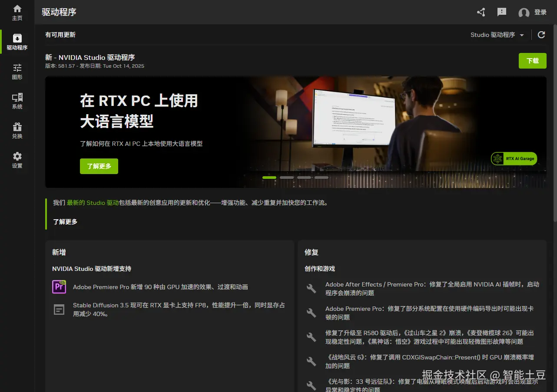Click wrench icon beside 硬件编码导出 fix

tap(312, 313)
